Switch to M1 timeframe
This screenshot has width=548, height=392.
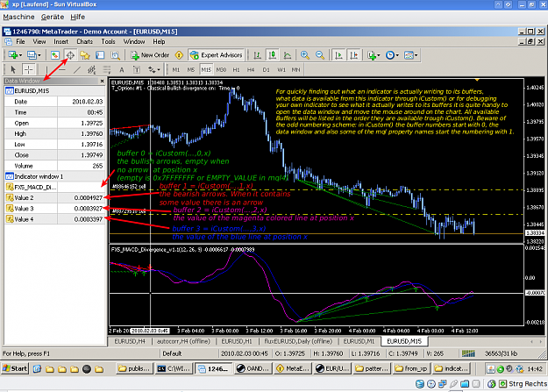(175, 70)
